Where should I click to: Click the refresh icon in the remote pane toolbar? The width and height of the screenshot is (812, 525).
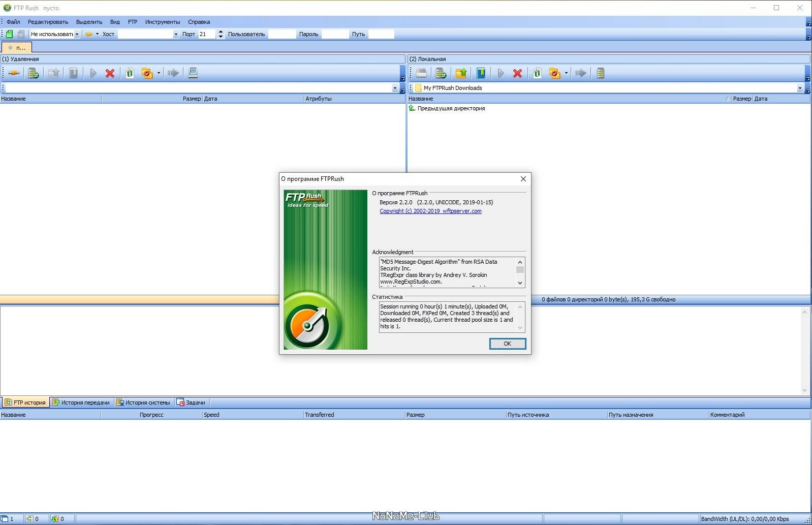[130, 73]
